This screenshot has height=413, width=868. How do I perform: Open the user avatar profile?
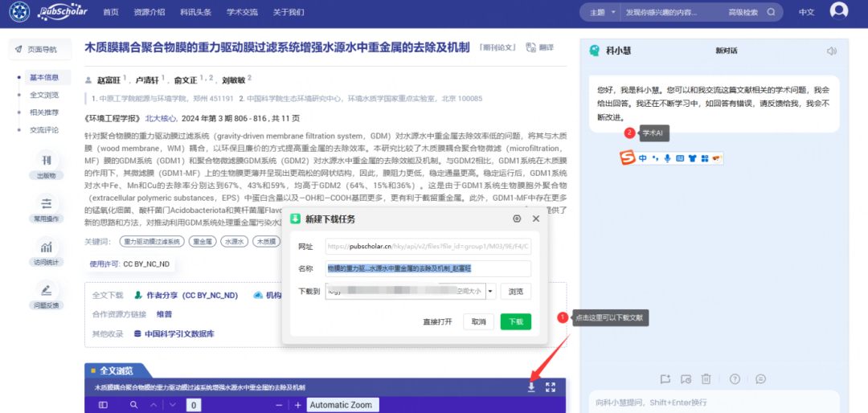pyautogui.click(x=838, y=10)
